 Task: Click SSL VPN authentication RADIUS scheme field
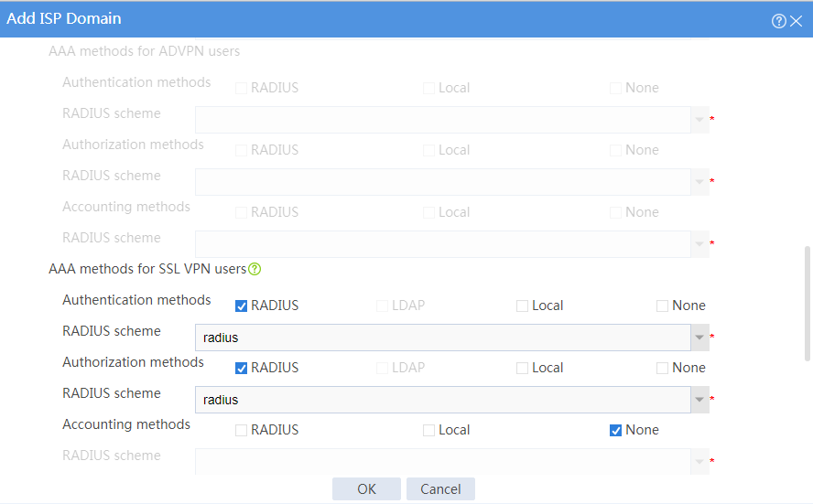pos(443,338)
